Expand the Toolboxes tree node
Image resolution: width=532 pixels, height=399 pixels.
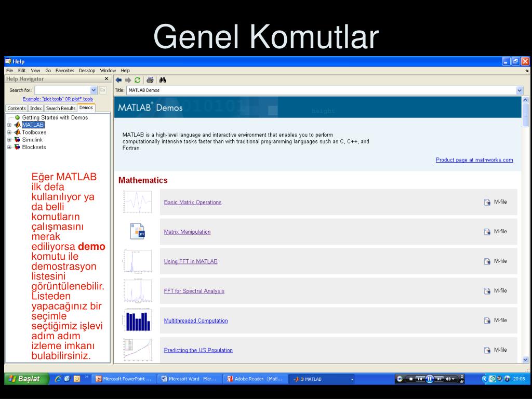click(9, 132)
